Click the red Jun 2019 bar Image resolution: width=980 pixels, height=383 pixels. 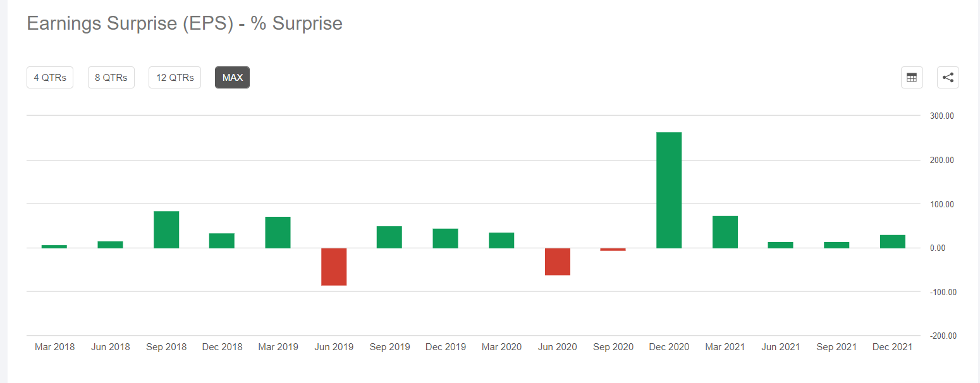pos(334,267)
